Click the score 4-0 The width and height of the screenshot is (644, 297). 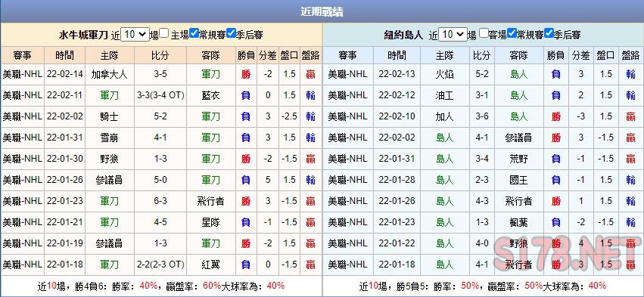click(x=482, y=243)
